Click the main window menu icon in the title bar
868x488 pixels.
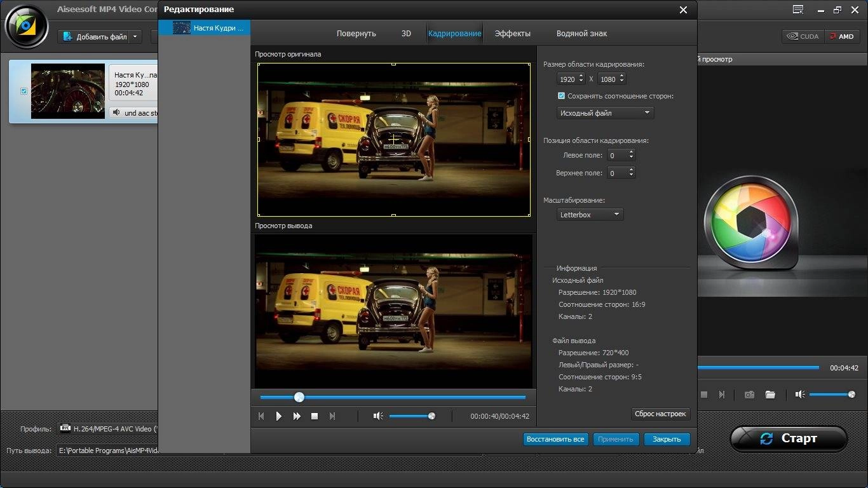tap(797, 10)
